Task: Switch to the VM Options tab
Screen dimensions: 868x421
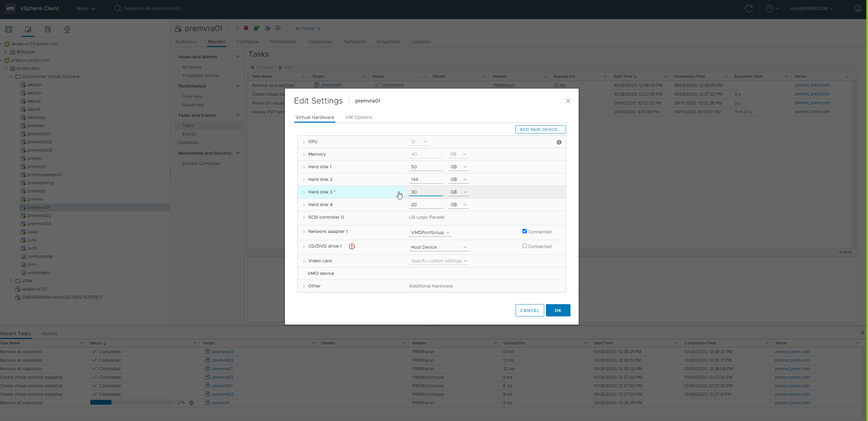Action: point(359,117)
